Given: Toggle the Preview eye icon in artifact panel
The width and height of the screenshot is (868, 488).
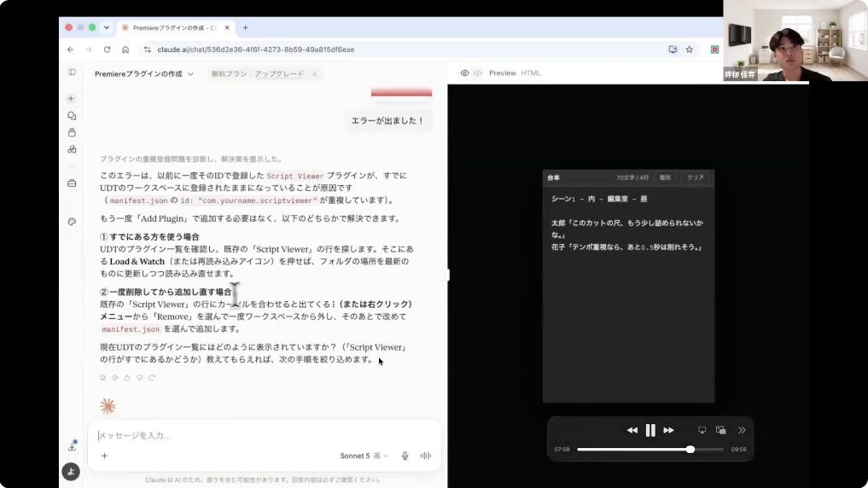Looking at the screenshot, I should 464,73.
